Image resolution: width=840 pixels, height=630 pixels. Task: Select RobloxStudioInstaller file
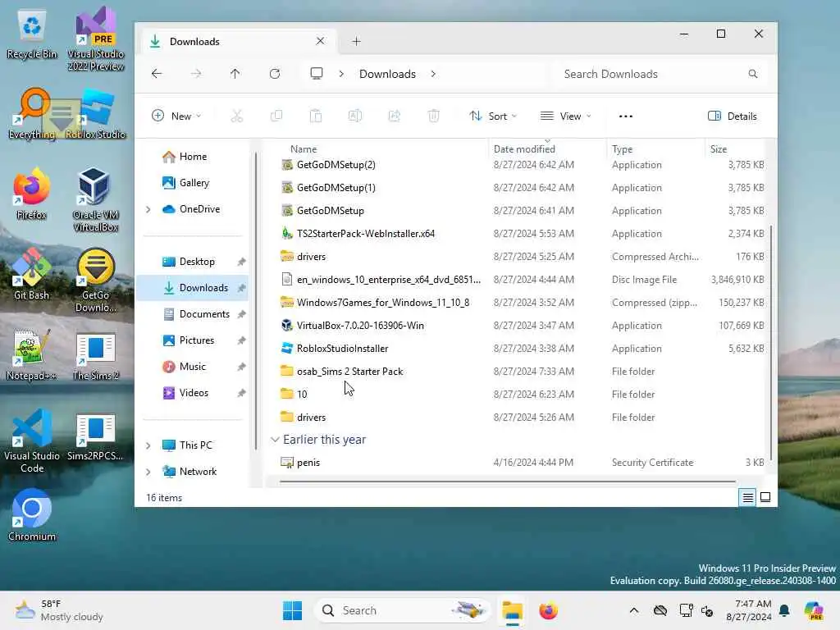[342, 348]
